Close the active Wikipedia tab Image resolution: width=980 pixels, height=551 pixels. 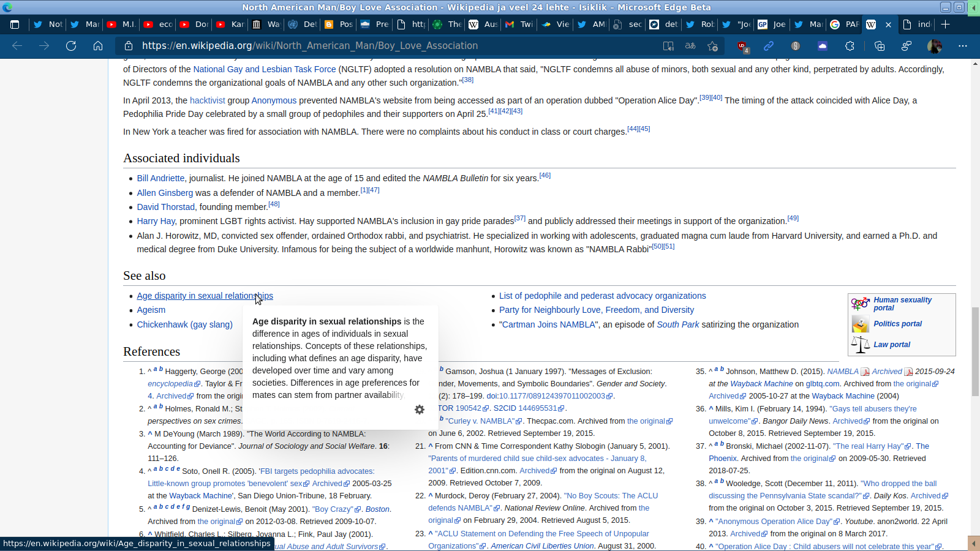click(888, 24)
